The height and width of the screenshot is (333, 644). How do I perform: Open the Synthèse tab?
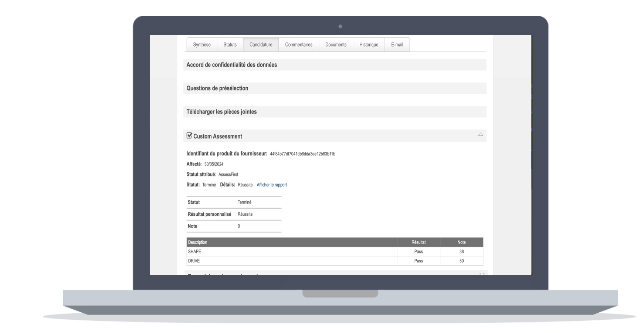pyautogui.click(x=201, y=45)
